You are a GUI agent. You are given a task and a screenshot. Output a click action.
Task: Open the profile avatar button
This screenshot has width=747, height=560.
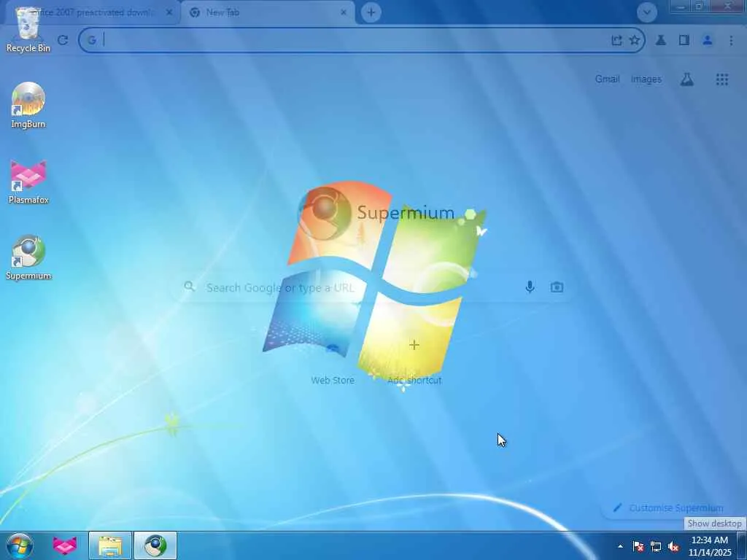[x=708, y=40]
